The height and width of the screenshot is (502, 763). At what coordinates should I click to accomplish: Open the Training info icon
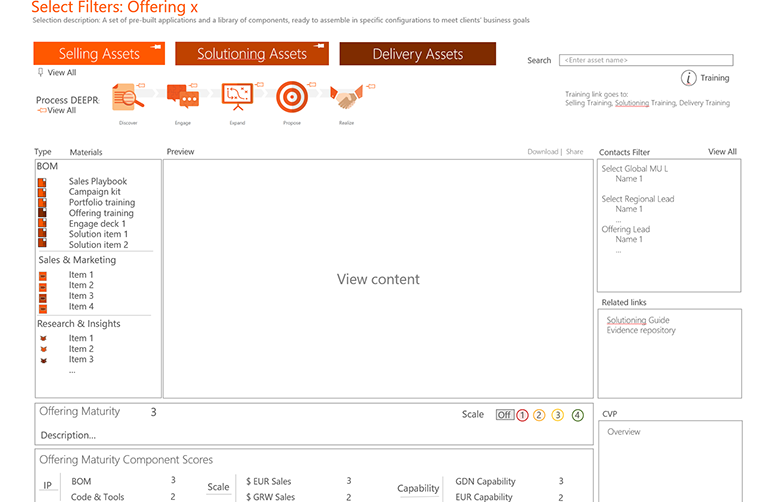[689, 78]
